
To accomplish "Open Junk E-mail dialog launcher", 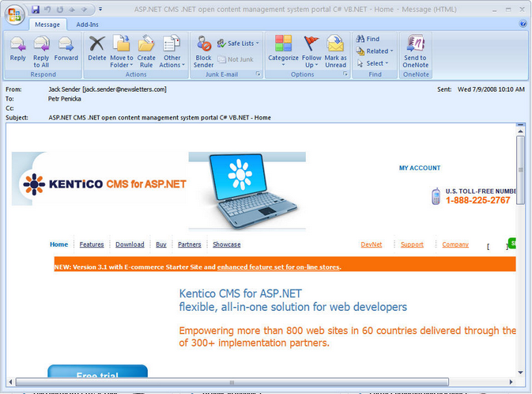I will [258, 74].
